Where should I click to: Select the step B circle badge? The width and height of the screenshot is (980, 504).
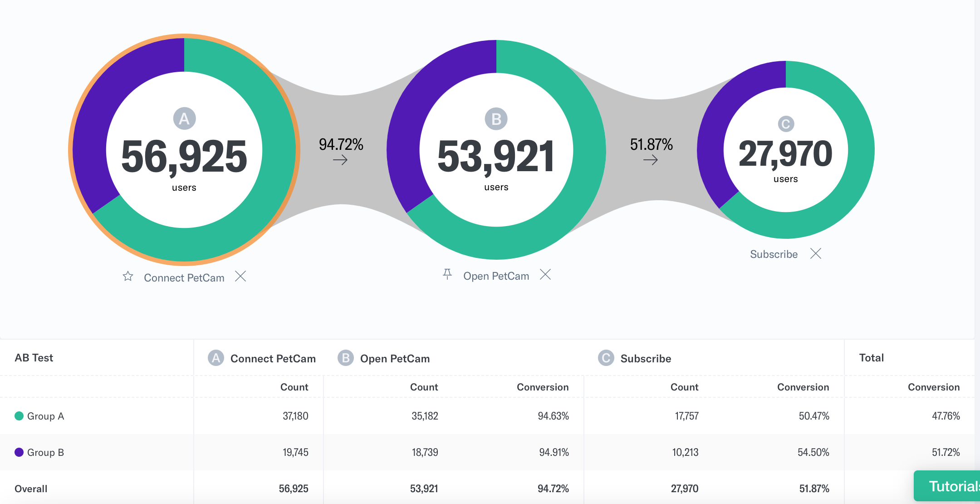coord(496,119)
